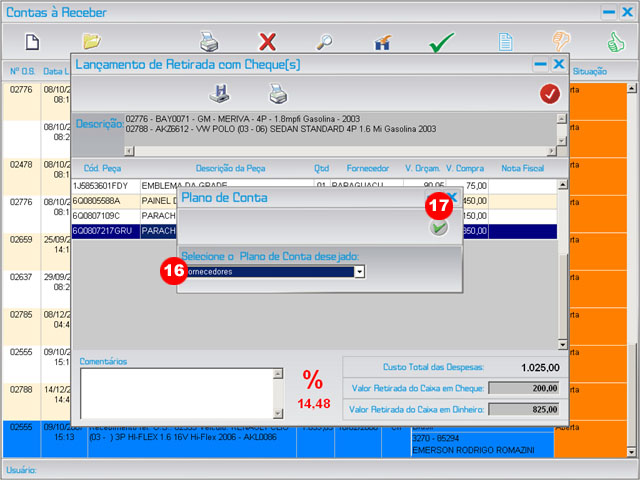Select part row 1J5853601FDY Emblema da Grade
The width and height of the screenshot is (640, 480).
tap(200, 186)
